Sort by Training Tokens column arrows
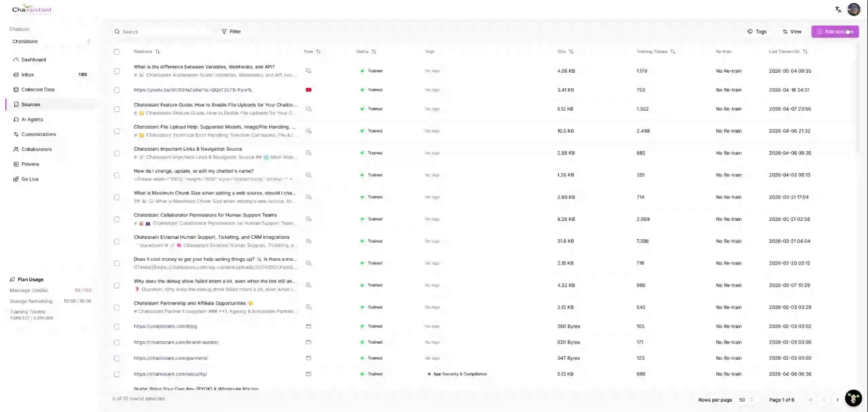Viewport: 868px width, 412px height. [x=672, y=51]
